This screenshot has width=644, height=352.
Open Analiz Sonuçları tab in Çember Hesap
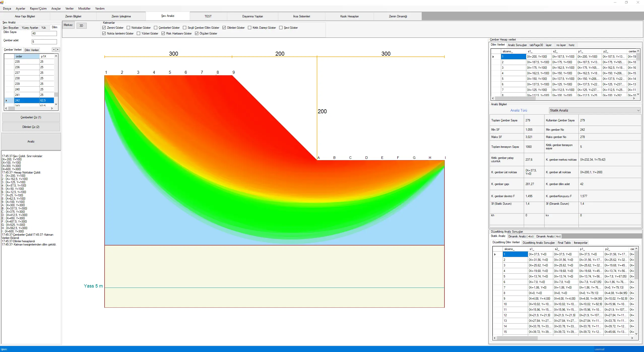pyautogui.click(x=517, y=45)
